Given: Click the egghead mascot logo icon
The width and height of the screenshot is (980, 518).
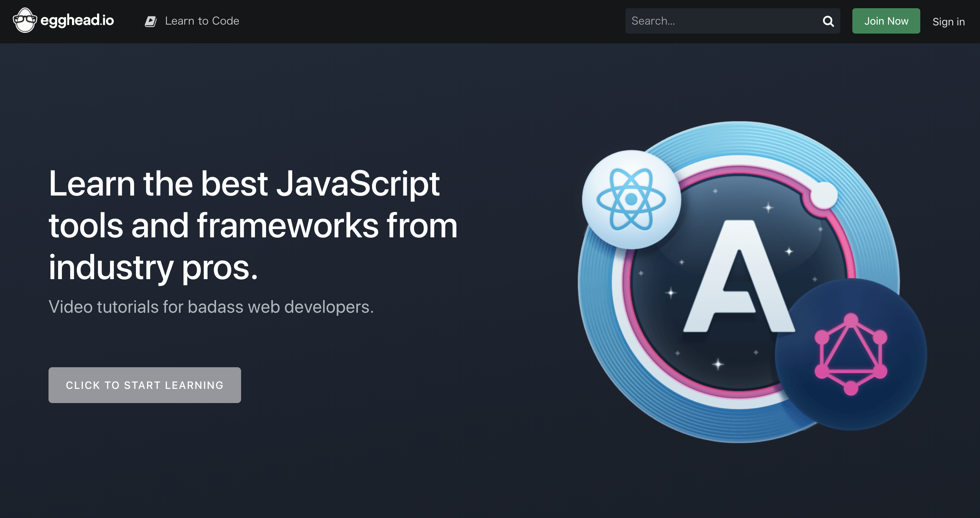Looking at the screenshot, I should click(x=25, y=21).
